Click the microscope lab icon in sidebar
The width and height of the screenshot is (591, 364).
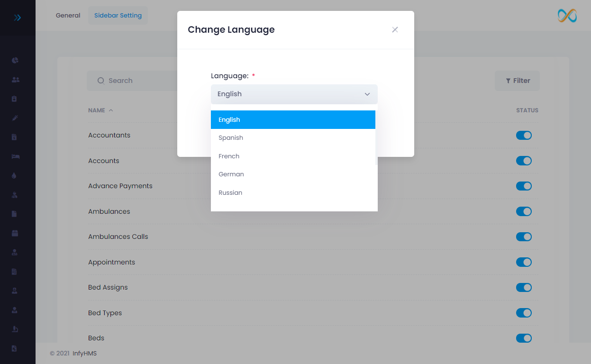click(14, 329)
